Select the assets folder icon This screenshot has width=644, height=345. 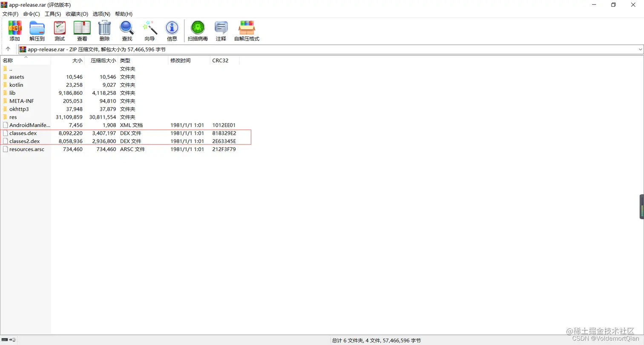pos(5,77)
